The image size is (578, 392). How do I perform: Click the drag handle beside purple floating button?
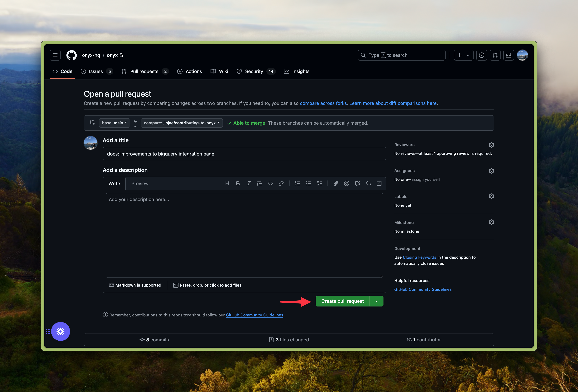48,331
